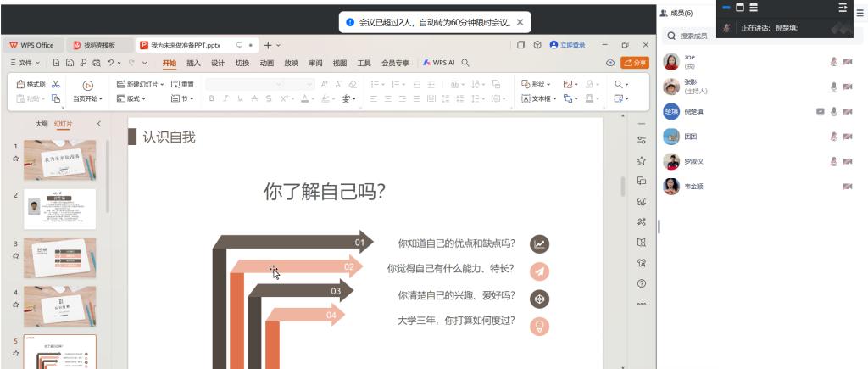868x369 pixels.
Task: Click the three-dots more icon in right sidebar
Action: pyautogui.click(x=642, y=304)
